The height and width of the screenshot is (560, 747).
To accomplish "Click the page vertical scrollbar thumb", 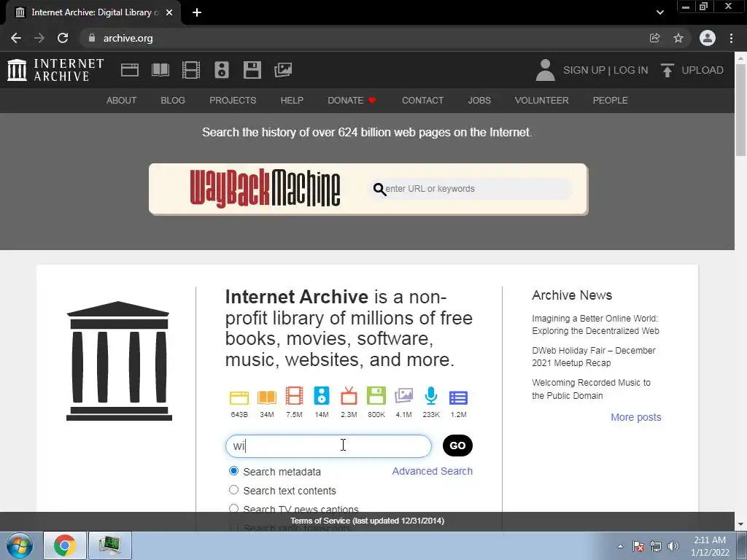I will point(741,109).
